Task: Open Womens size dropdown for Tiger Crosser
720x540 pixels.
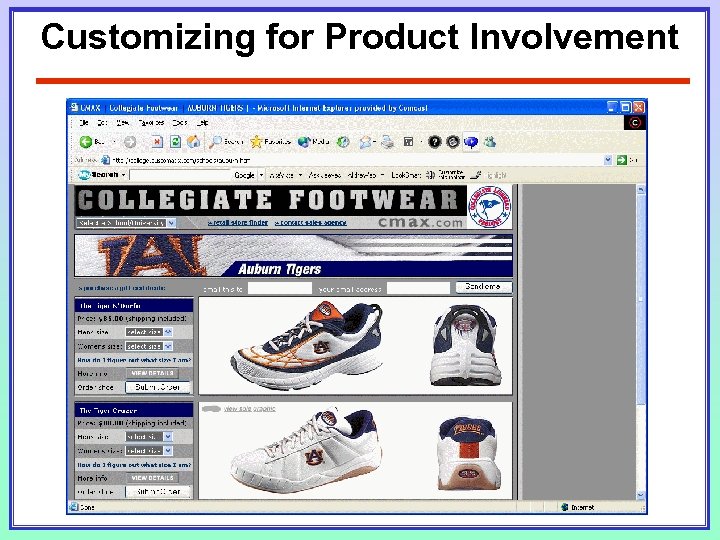Action: click(x=149, y=451)
